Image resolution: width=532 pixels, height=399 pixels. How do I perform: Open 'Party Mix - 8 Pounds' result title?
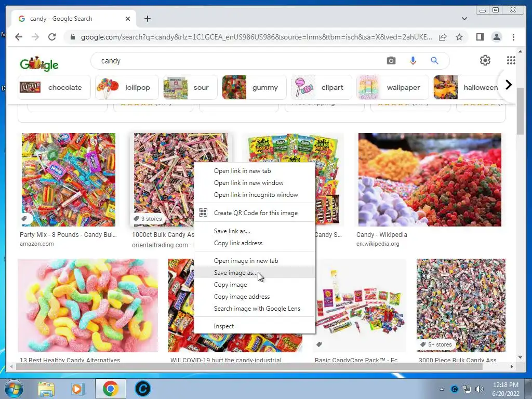coord(68,235)
